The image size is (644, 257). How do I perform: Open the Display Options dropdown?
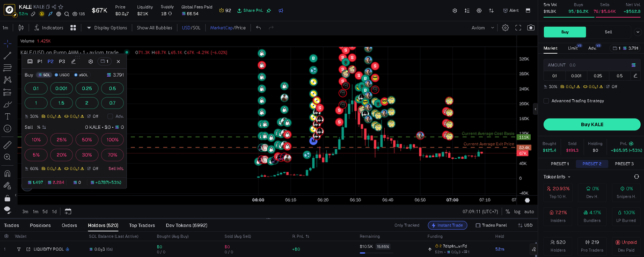[x=107, y=28]
